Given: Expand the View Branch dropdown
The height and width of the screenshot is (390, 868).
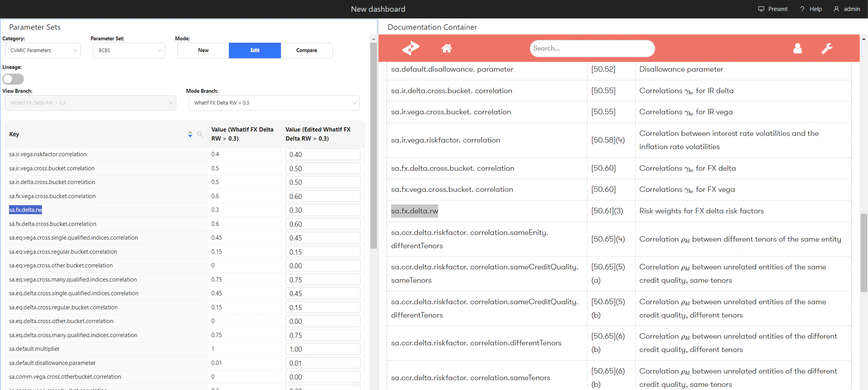Looking at the screenshot, I should (x=91, y=103).
